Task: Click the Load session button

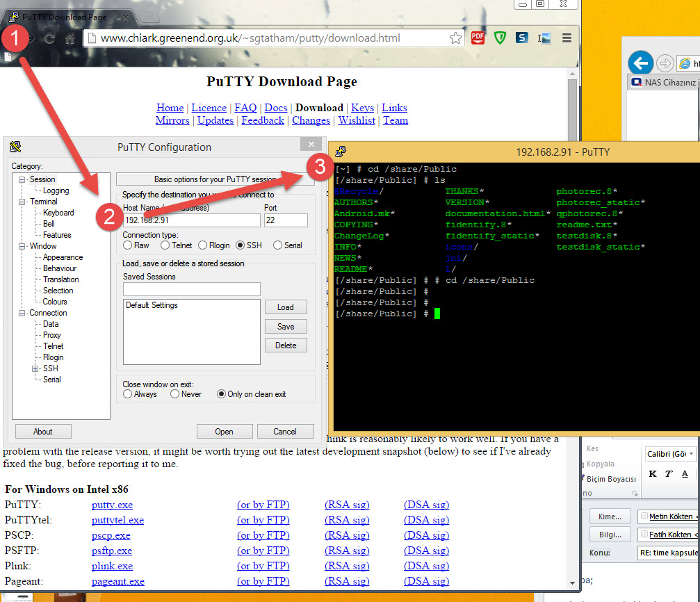Action: pyautogui.click(x=286, y=307)
